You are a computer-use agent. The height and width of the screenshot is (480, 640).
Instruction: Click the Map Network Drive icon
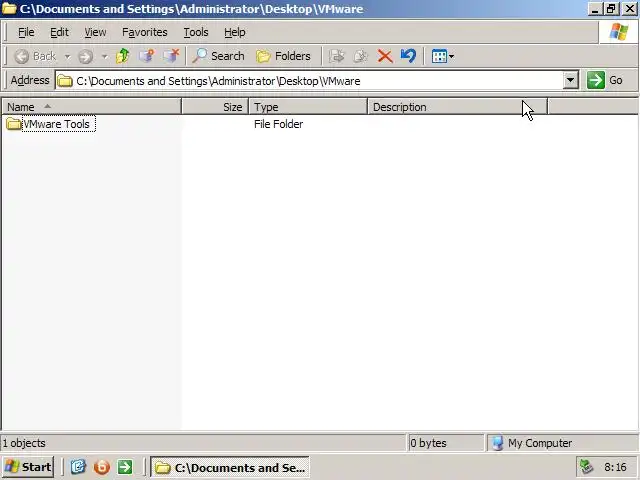click(x=147, y=56)
